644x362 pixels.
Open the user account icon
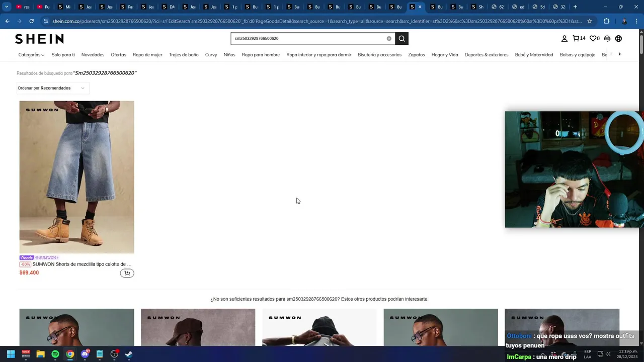[565, 39]
